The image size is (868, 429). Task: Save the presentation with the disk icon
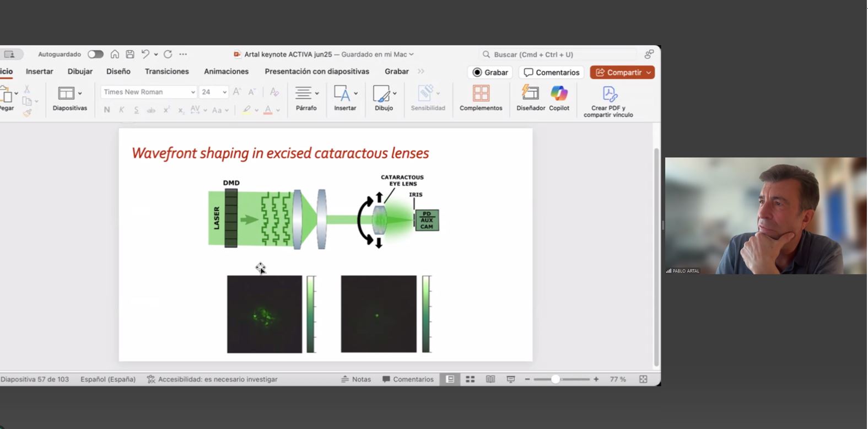point(130,54)
